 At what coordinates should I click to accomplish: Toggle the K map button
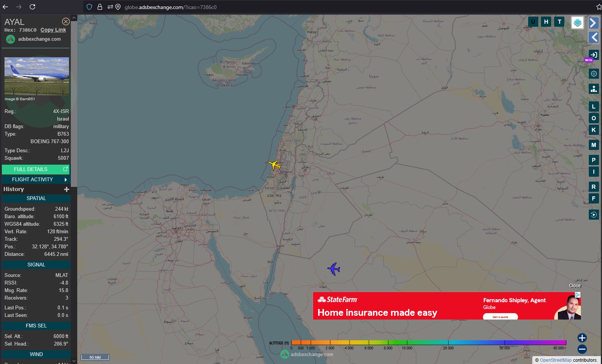tap(594, 130)
